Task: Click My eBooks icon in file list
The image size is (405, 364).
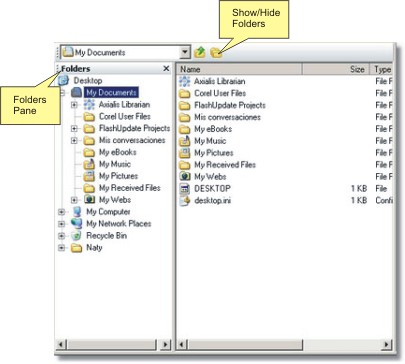Action: point(184,129)
